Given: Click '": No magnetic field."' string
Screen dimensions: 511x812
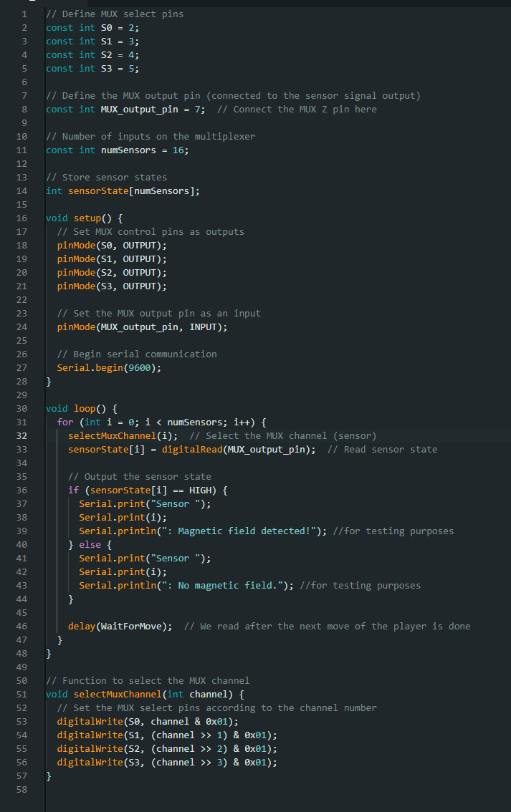Looking at the screenshot, I should click(x=222, y=586).
